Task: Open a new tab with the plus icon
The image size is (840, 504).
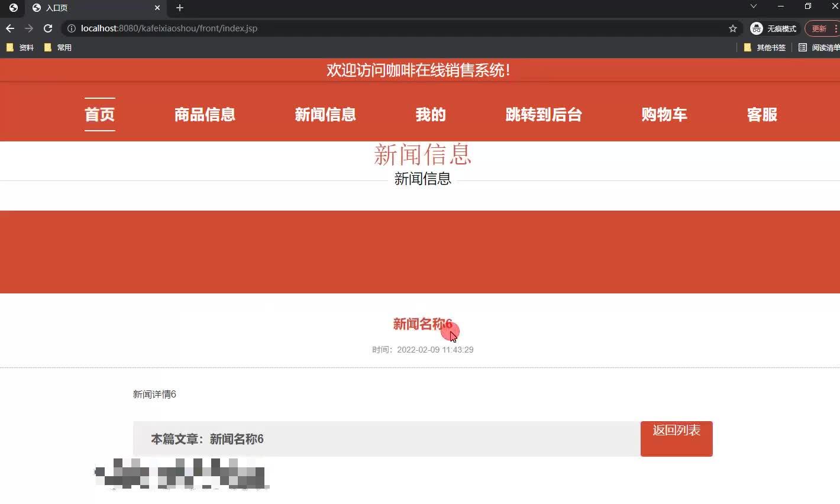Action: point(180,8)
